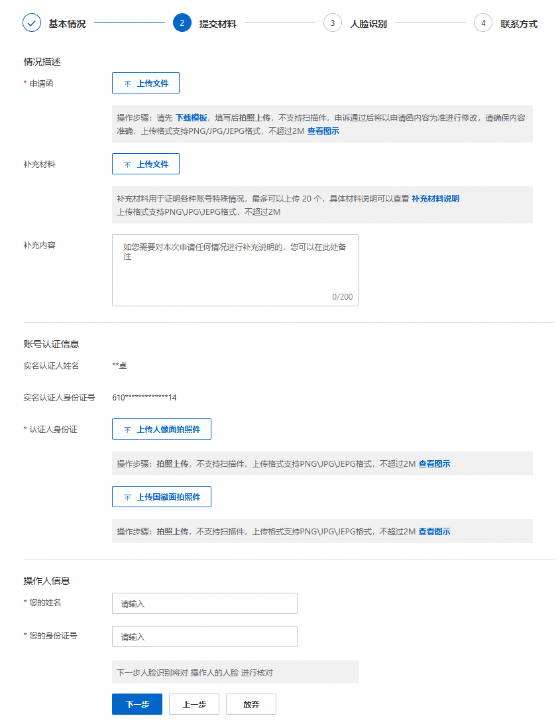Click the 上一步 button
The height and width of the screenshot is (728, 560).
tap(194, 704)
